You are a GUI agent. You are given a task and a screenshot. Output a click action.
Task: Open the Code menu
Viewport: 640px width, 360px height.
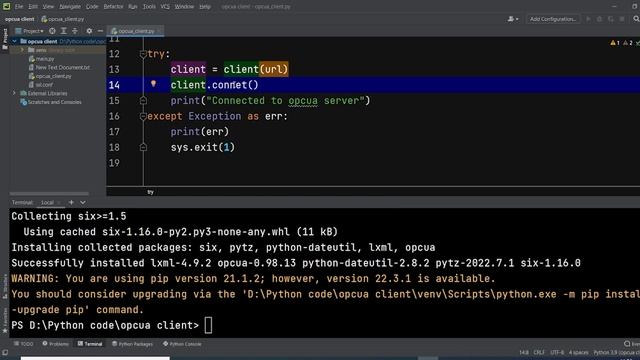[92, 7]
